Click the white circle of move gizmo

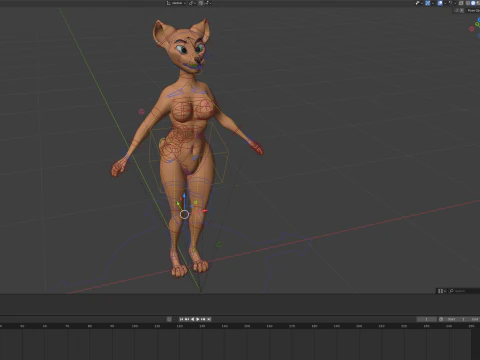click(x=184, y=214)
